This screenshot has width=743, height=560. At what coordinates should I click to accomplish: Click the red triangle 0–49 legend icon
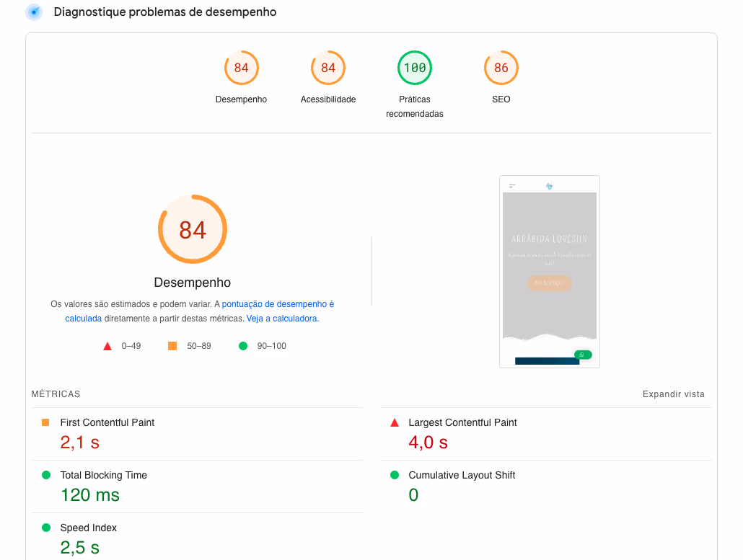pyautogui.click(x=107, y=346)
